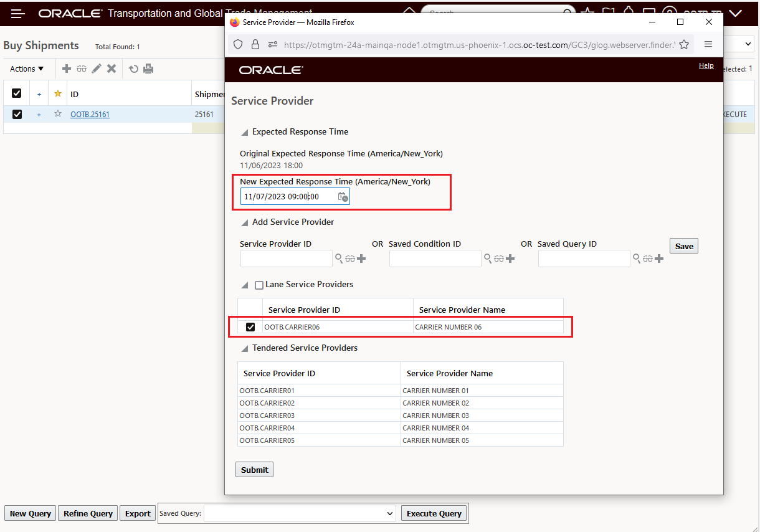
Task: Open the Help link
Action: coord(706,65)
